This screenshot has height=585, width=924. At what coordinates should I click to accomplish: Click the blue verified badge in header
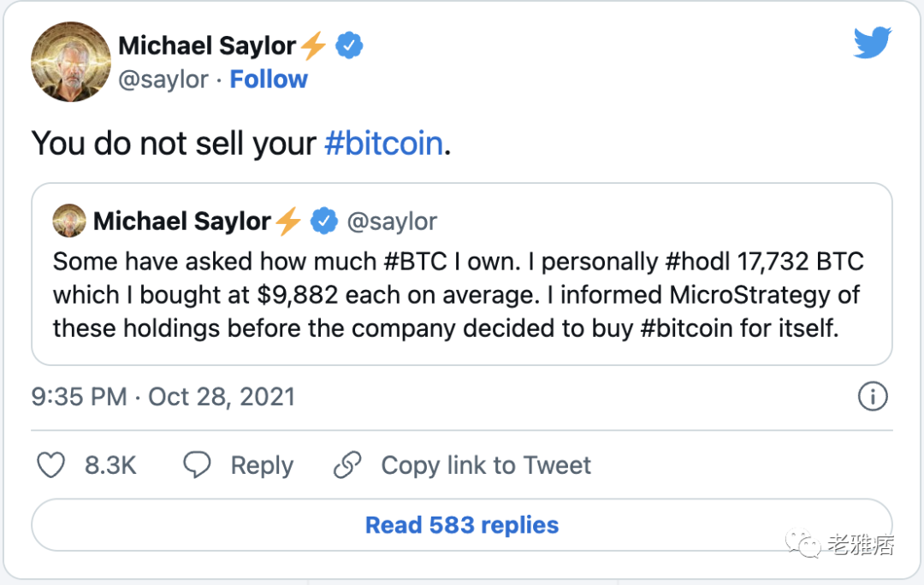coord(349,45)
